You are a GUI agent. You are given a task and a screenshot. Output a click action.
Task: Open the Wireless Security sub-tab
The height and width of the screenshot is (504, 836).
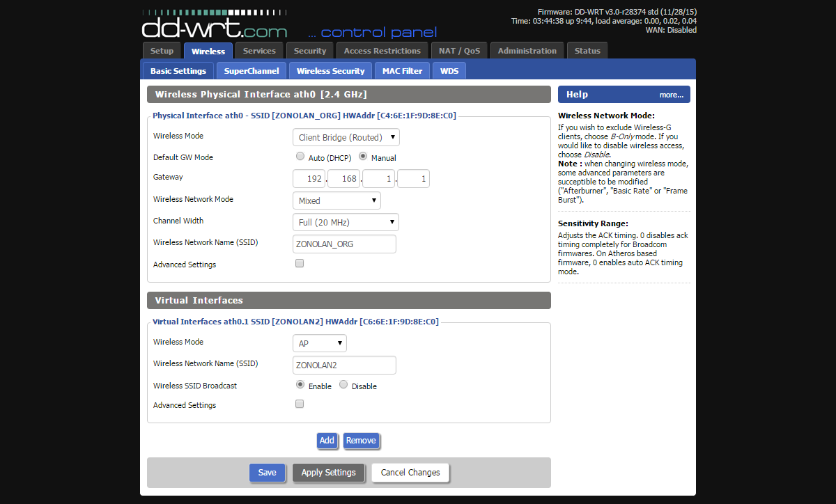(330, 71)
